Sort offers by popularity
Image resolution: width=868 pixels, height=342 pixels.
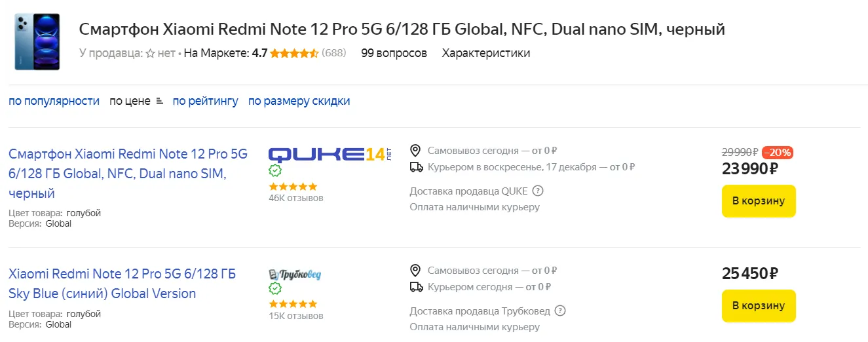54,101
